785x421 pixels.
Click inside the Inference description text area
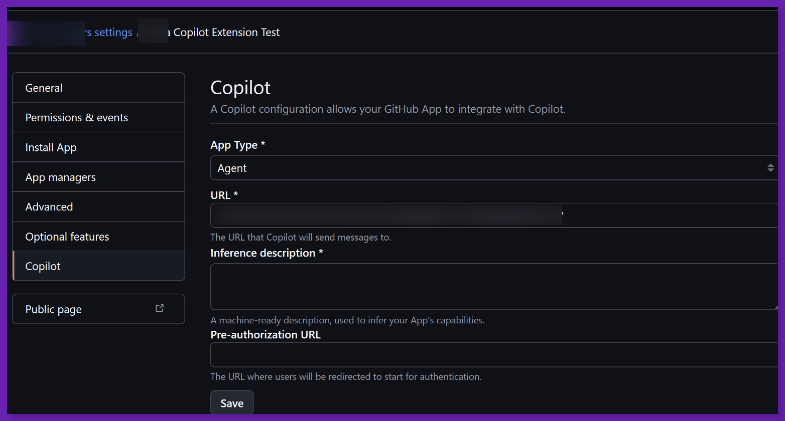pyautogui.click(x=490, y=286)
